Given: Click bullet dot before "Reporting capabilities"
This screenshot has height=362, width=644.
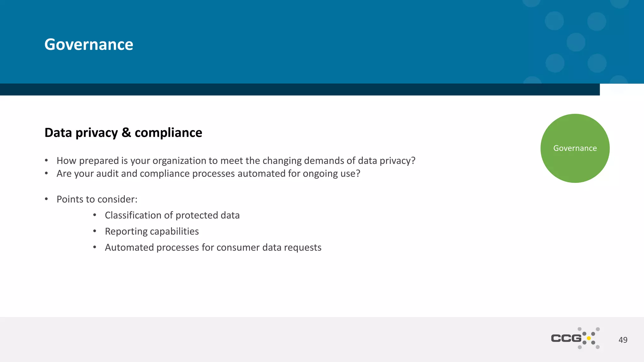Looking at the screenshot, I should pos(95,231).
